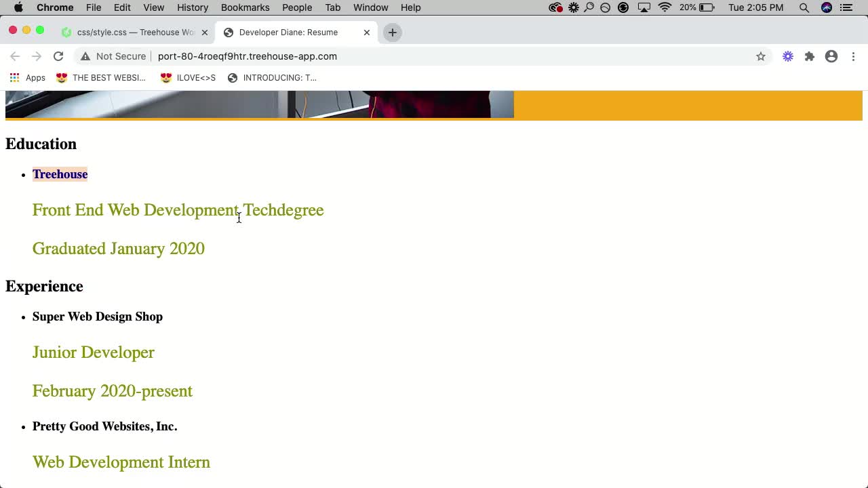Open the History menu in the menu bar
This screenshot has width=868, height=488.
tap(192, 7)
